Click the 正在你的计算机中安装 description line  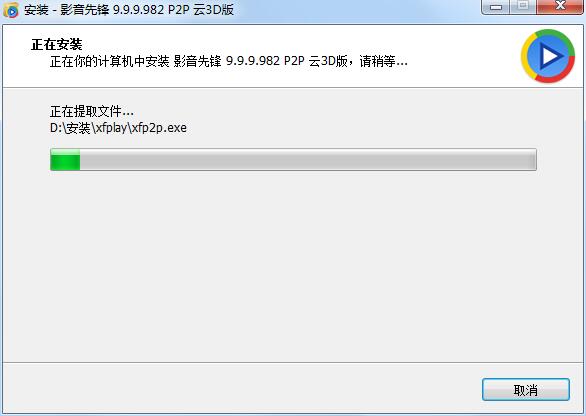click(x=229, y=61)
